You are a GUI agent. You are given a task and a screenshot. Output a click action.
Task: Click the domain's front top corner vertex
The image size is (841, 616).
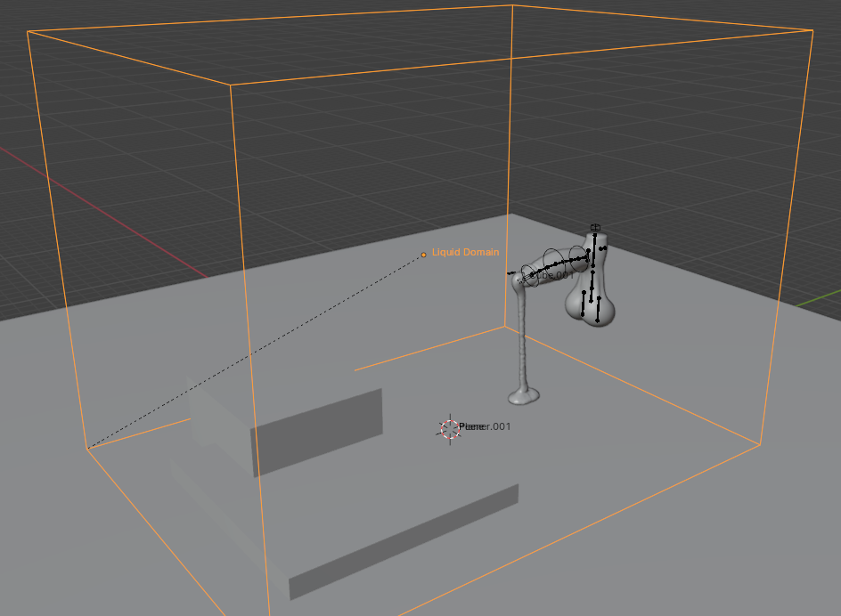point(231,85)
